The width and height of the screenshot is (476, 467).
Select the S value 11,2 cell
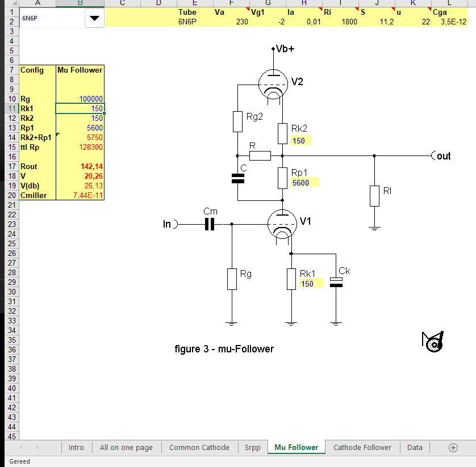pos(377,22)
